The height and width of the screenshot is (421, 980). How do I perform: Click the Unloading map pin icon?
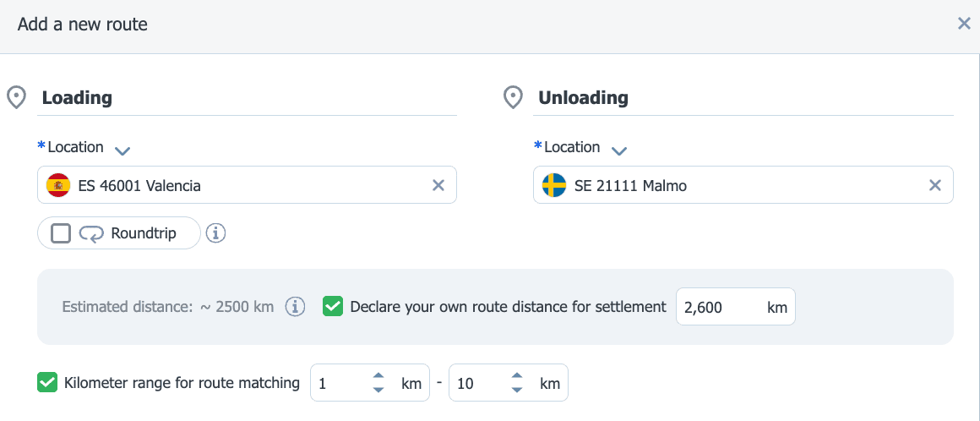tap(513, 98)
